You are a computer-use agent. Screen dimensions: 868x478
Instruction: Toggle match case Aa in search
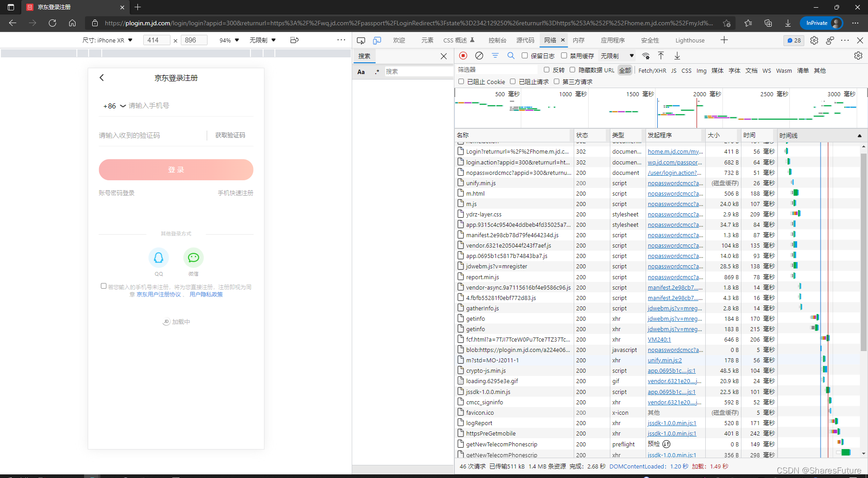point(361,72)
